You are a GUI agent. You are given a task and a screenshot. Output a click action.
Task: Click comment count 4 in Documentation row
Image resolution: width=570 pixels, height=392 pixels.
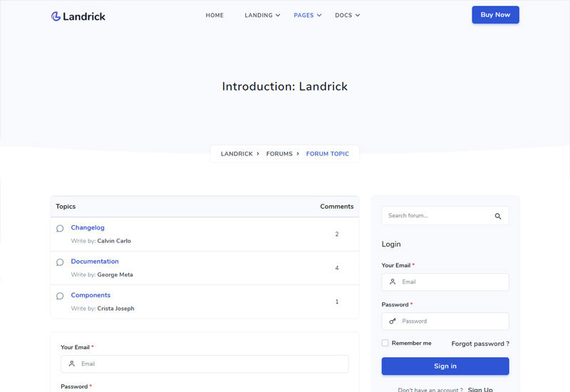(337, 268)
